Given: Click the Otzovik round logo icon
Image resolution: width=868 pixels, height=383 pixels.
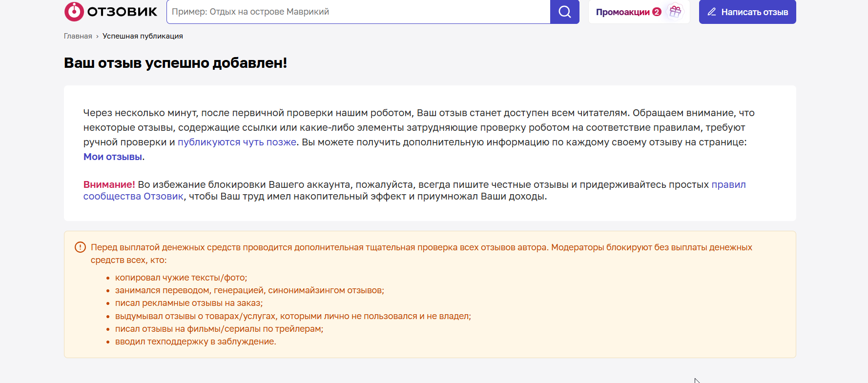Looking at the screenshot, I should point(74,12).
